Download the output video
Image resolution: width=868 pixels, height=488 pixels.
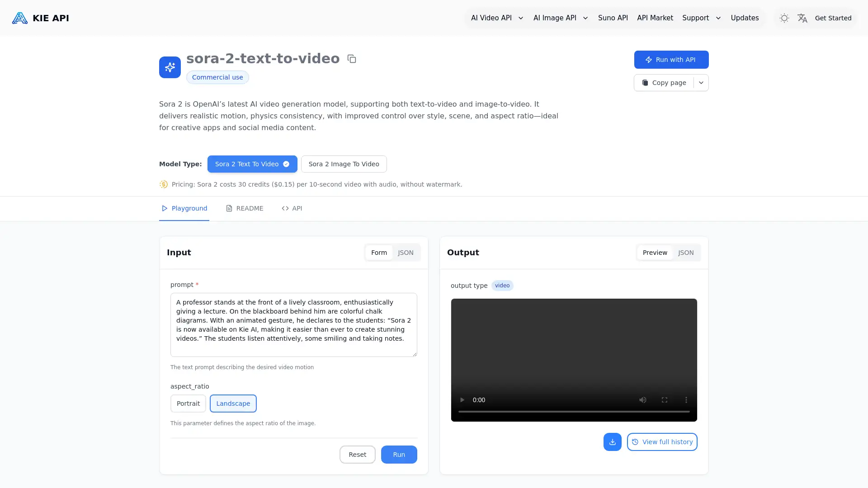pos(612,442)
